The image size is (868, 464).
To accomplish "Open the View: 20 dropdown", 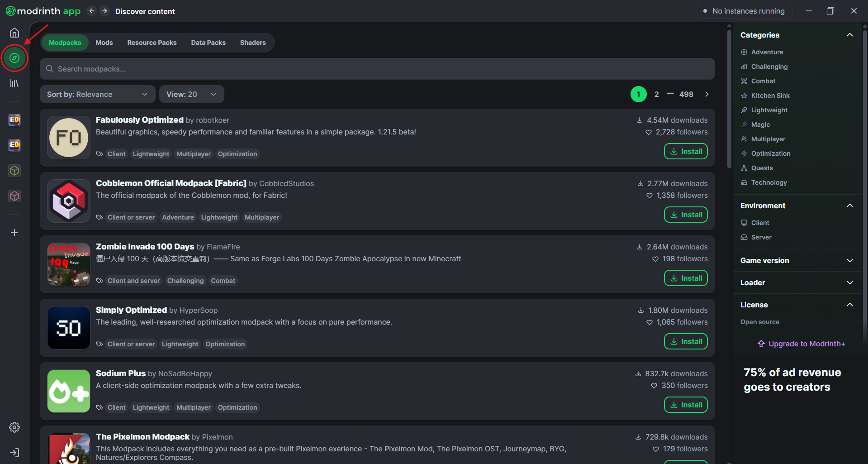I will (x=191, y=94).
